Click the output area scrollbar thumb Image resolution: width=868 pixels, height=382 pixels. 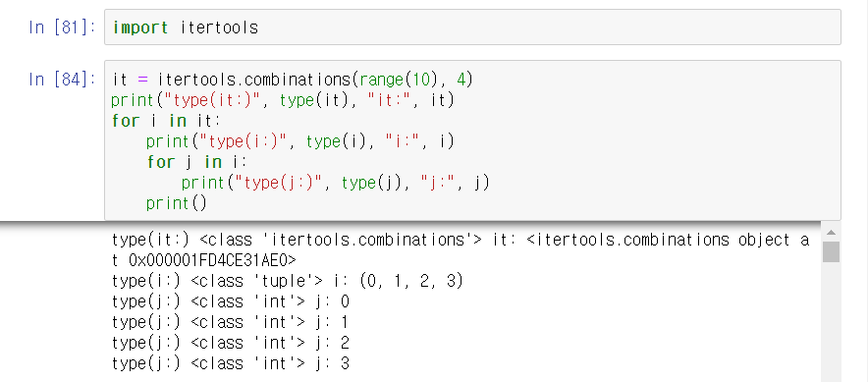coord(831,252)
